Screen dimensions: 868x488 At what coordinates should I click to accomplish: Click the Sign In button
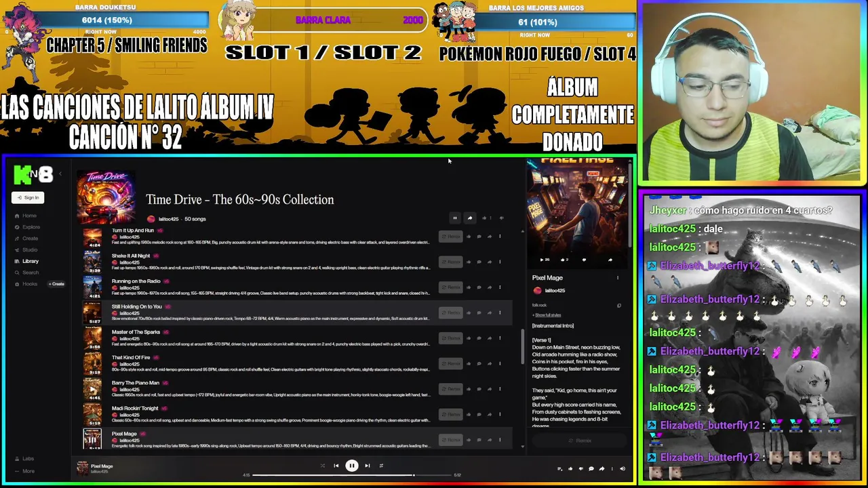[x=28, y=197]
